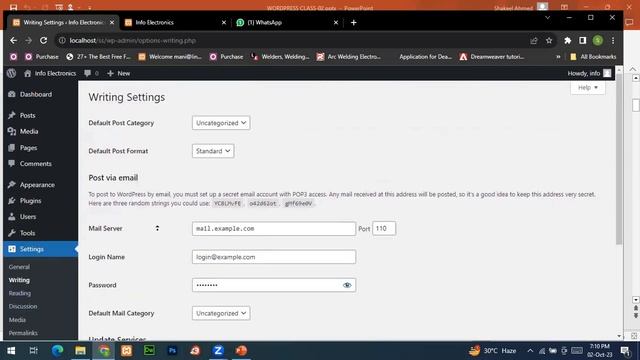Open Arc Welding Electro bookmark
The height and width of the screenshot is (360, 640).
[x=349, y=57]
